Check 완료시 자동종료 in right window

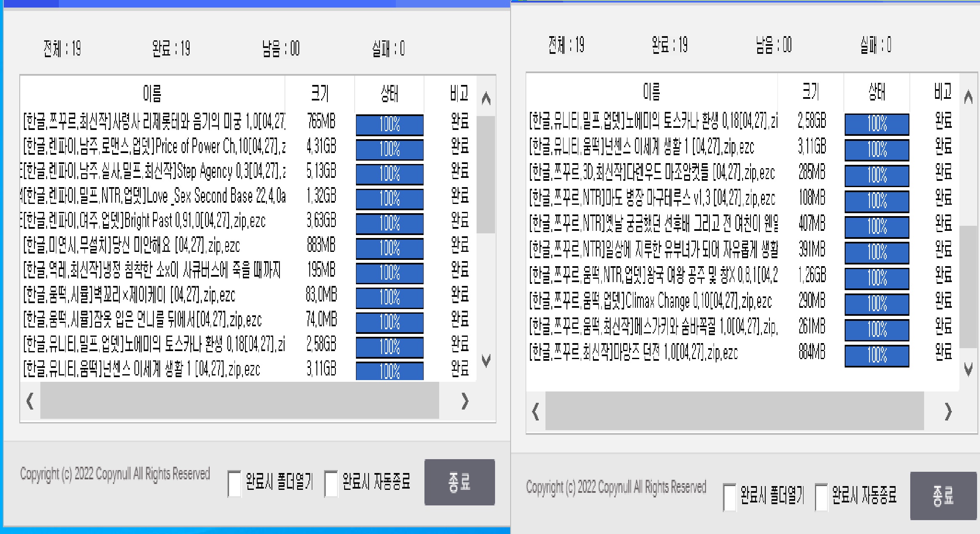pos(821,497)
